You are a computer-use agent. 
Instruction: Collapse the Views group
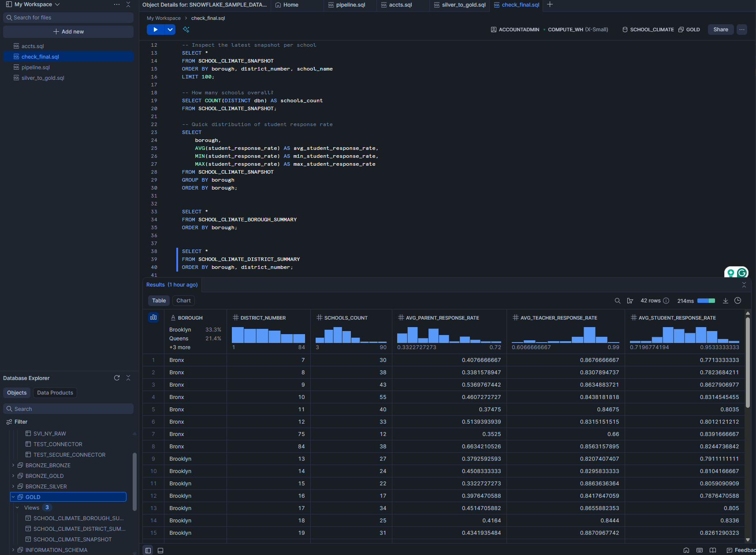(17, 508)
